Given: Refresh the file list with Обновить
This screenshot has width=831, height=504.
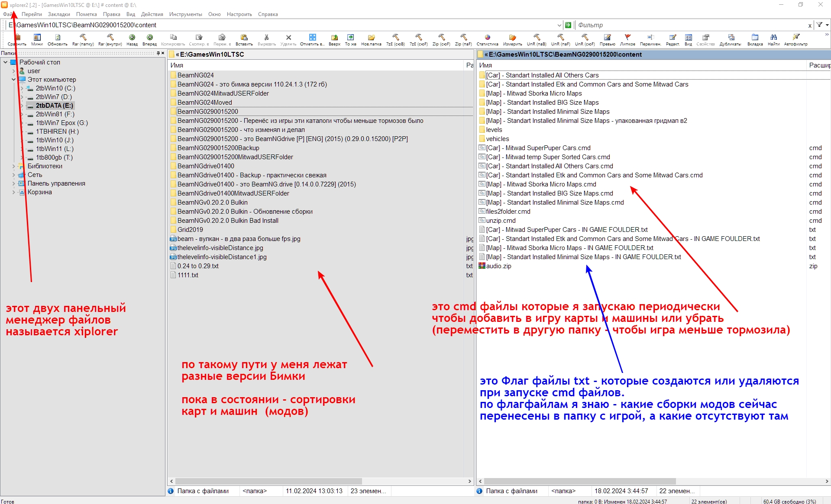Looking at the screenshot, I should pyautogui.click(x=58, y=39).
